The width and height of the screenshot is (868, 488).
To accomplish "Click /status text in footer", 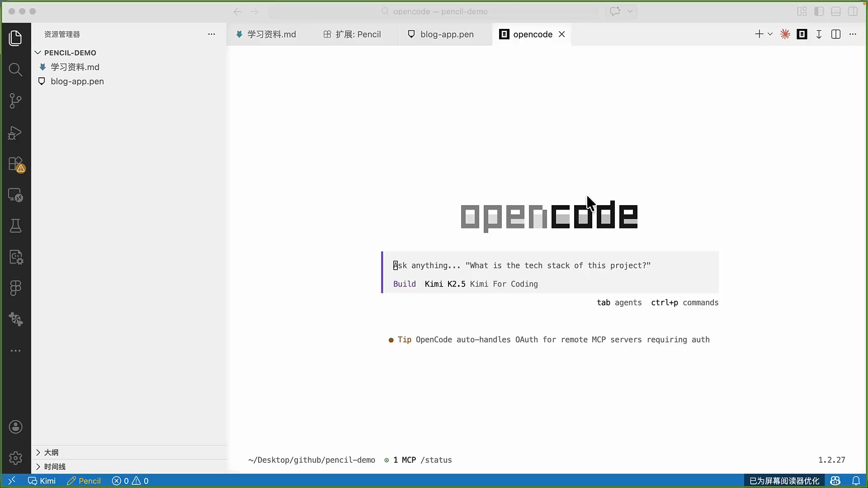I will pos(436,460).
